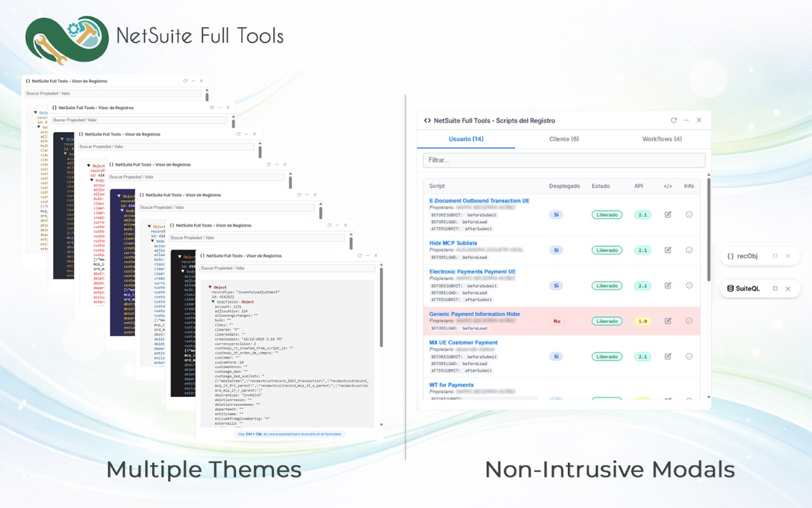The image size is (812, 508).
Task: Focus the Filtrar... input field
Action: (x=564, y=160)
